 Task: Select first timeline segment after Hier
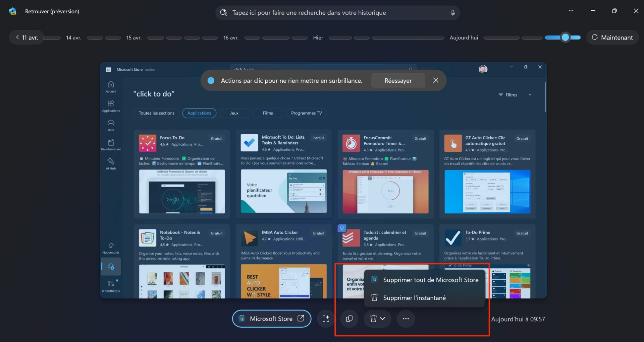click(340, 38)
